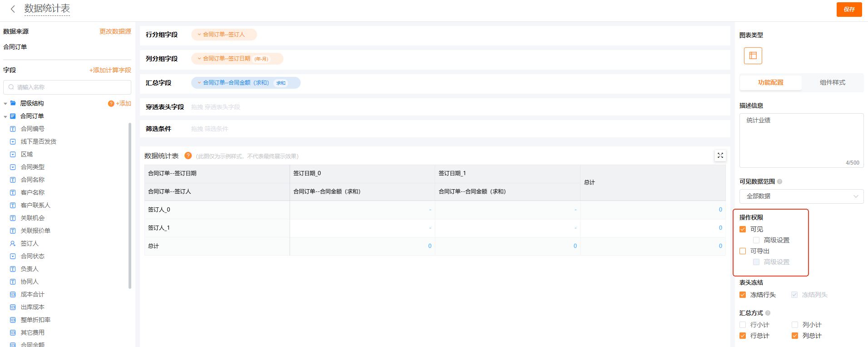Click the orange help icon beside 数据统计表
868x347 pixels.
click(188, 156)
